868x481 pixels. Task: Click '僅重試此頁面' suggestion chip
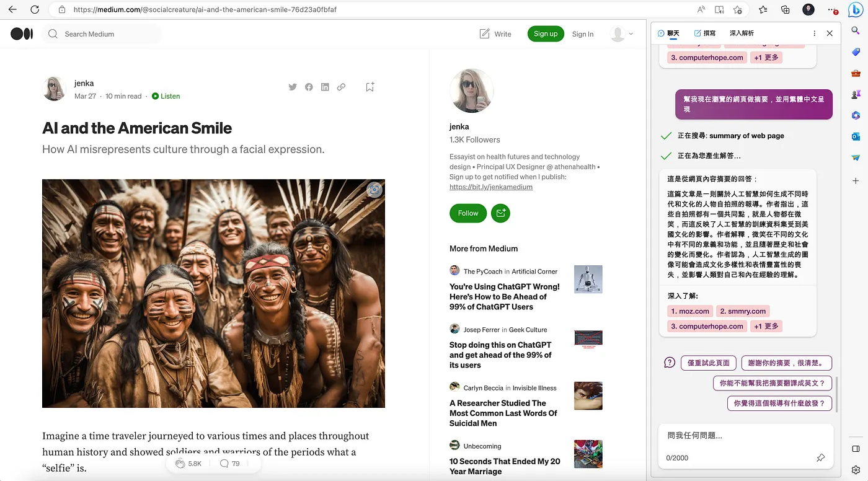(x=709, y=363)
